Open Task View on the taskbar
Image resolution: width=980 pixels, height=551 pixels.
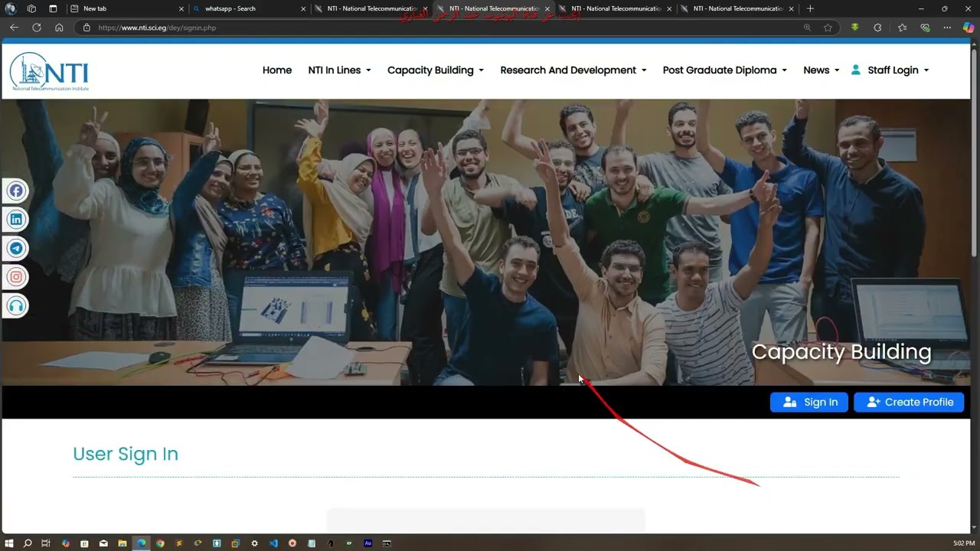coord(46,543)
